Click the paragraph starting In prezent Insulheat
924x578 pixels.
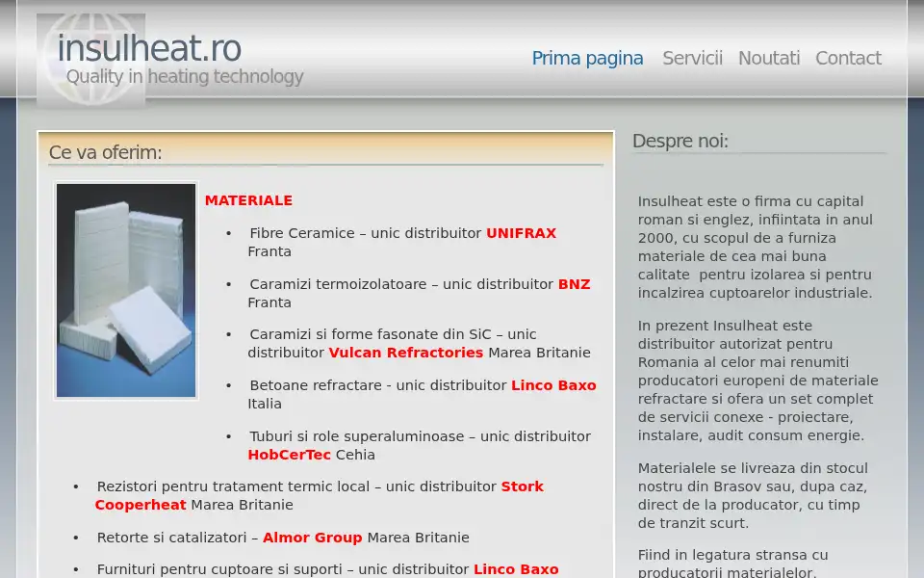click(x=757, y=381)
